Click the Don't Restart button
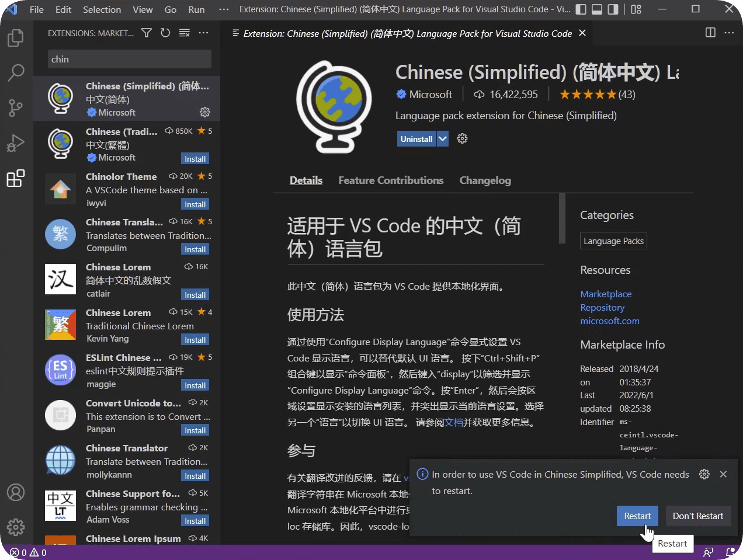Viewport: 743px width, 560px height. [x=697, y=516]
